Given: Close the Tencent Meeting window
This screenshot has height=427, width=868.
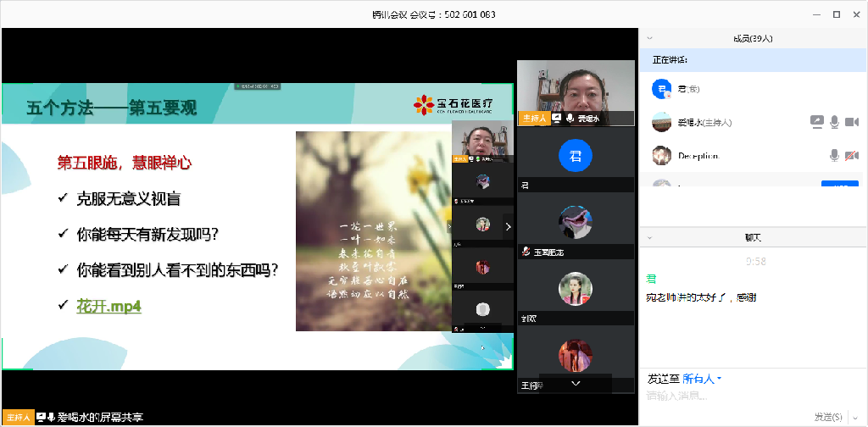Looking at the screenshot, I should 855,14.
